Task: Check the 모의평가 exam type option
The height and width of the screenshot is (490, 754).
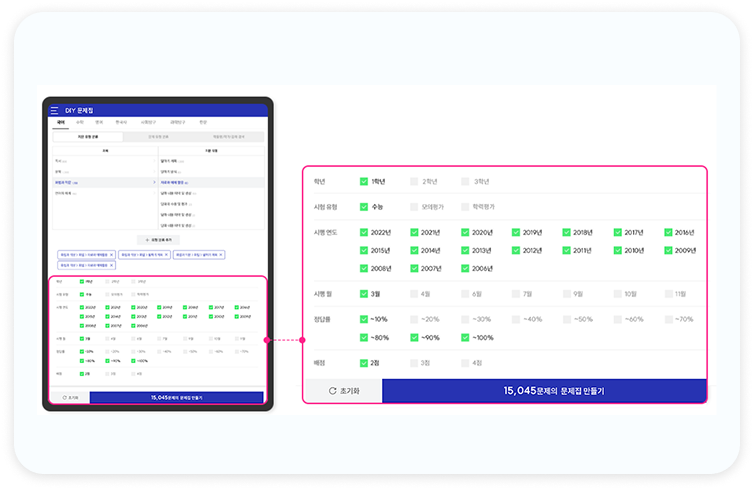Action: point(414,207)
